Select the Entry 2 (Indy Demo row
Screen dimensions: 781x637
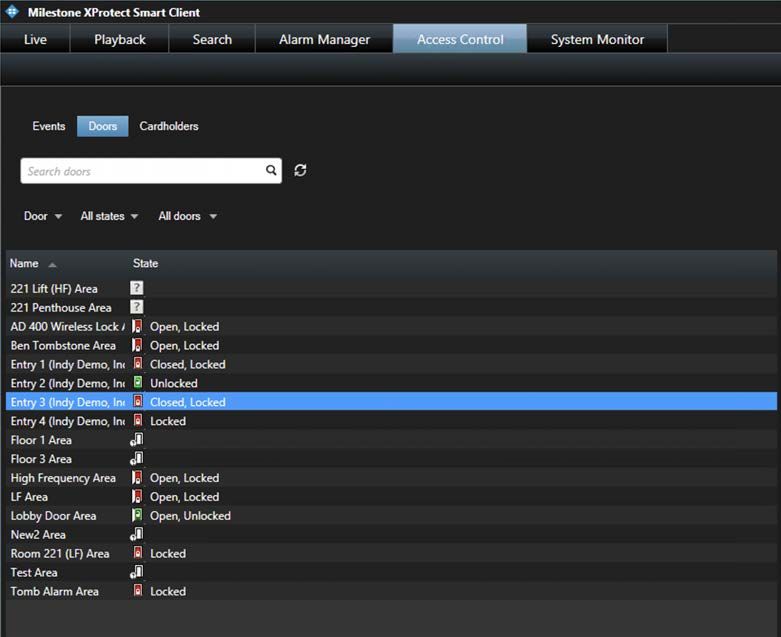coord(391,383)
